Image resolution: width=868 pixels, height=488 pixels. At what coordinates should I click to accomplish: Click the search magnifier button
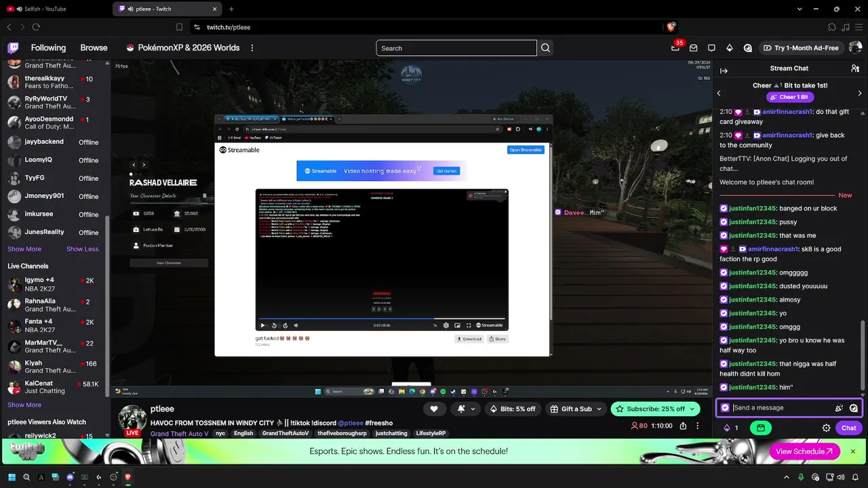click(x=546, y=48)
